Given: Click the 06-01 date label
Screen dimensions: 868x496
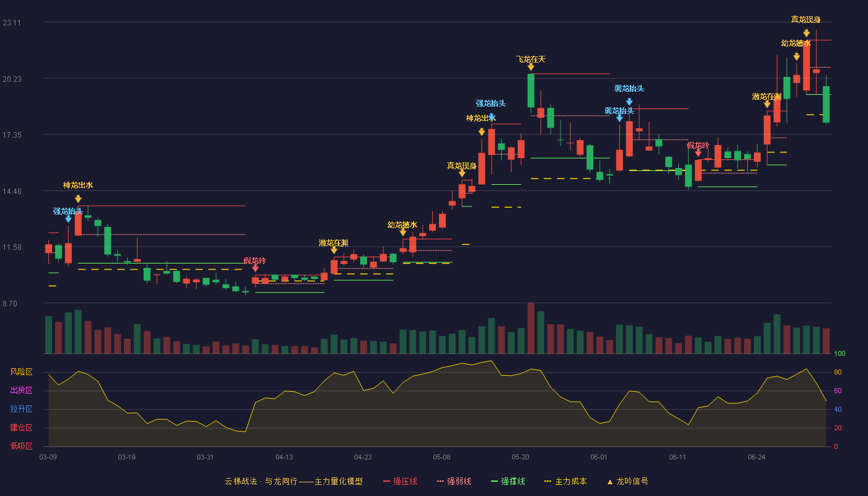Looking at the screenshot, I should coord(600,457).
